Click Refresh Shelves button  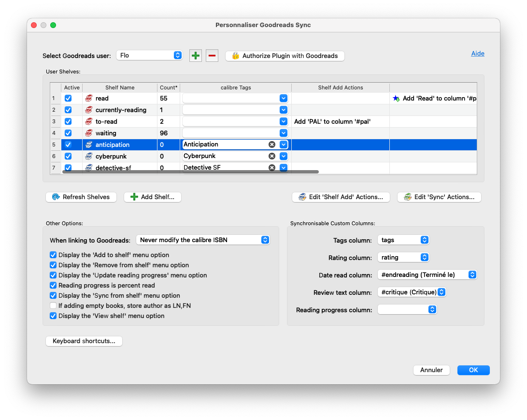pyautogui.click(x=81, y=197)
